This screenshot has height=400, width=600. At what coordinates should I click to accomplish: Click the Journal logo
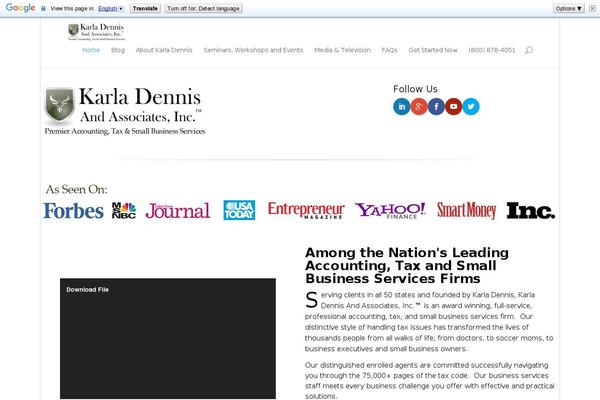[178, 211]
